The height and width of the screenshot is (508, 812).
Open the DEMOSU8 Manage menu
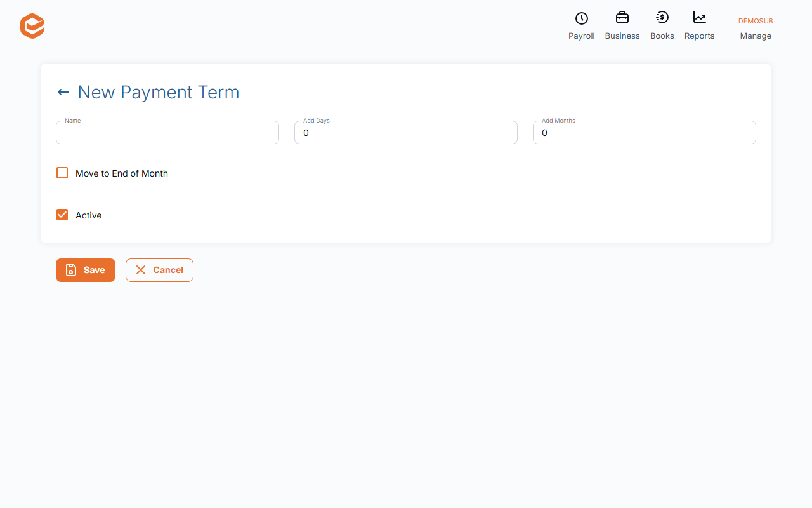756,29
